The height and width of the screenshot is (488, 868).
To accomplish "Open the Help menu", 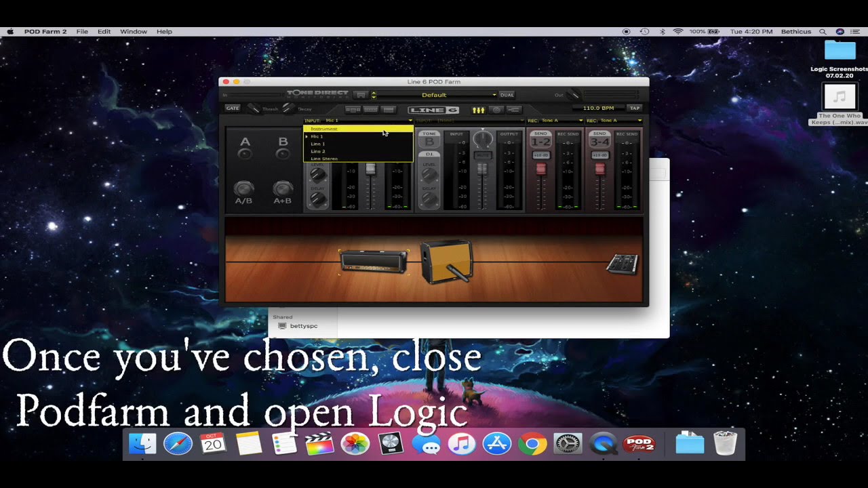I will point(164,32).
